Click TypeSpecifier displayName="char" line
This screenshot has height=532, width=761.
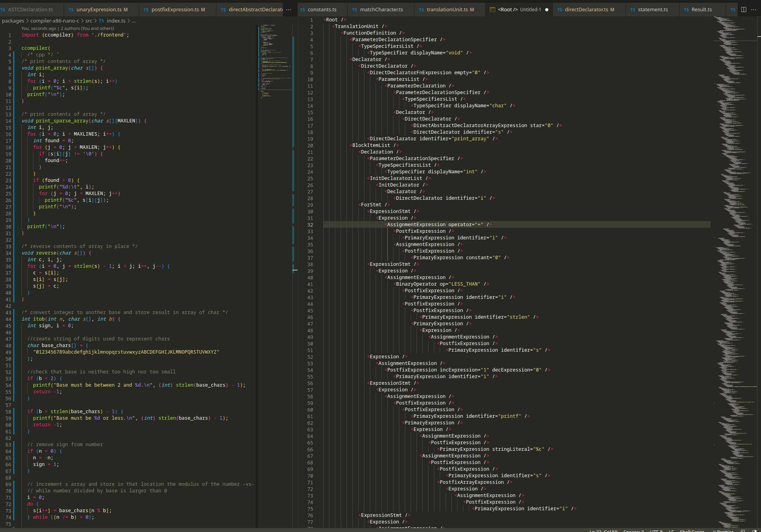[463, 106]
